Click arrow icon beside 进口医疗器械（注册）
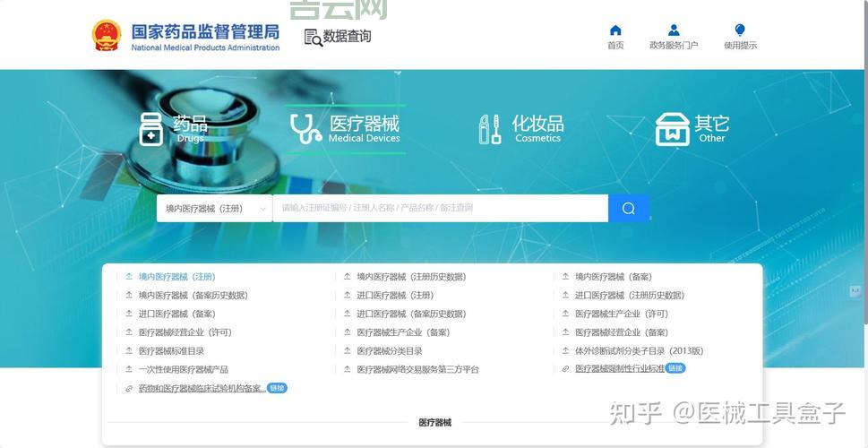The height and width of the screenshot is (448, 868). (x=347, y=295)
